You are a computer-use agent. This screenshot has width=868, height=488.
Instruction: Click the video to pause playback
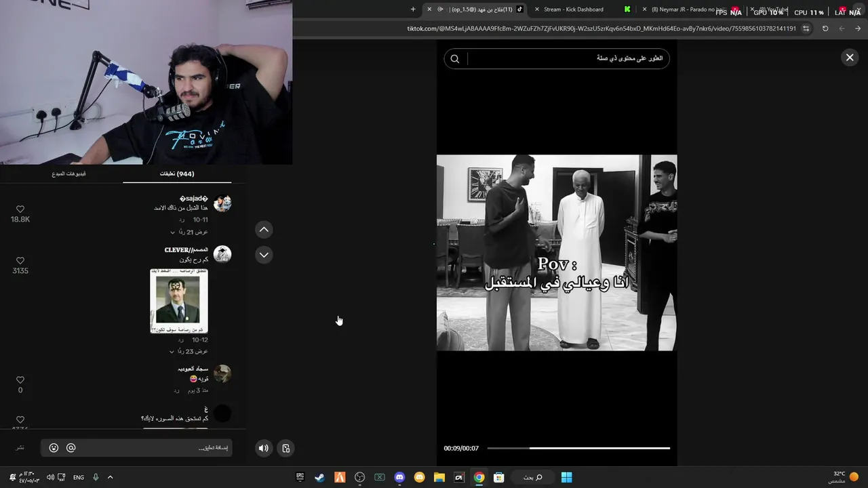pos(557,253)
